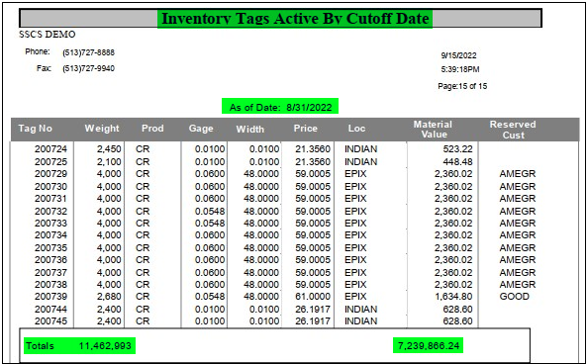Image resolution: width=588 pixels, height=364 pixels.
Task: Click the Totals label
Action: 41,346
